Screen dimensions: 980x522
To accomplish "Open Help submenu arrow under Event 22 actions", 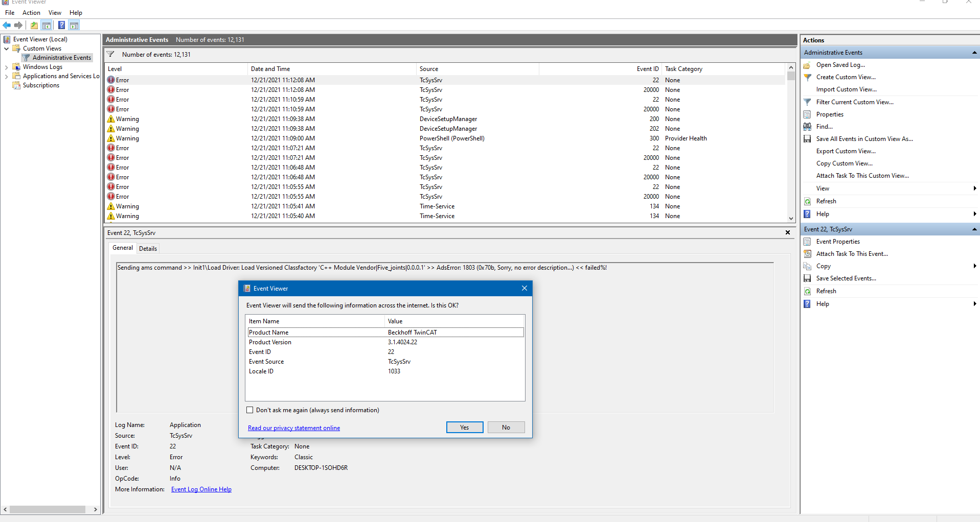I will click(x=975, y=304).
